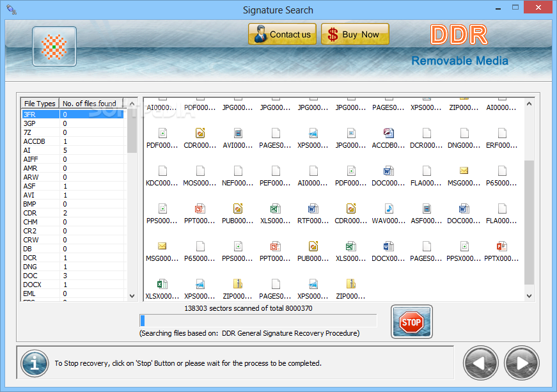Select the 3GP row in file types
Image resolution: width=557 pixels, height=392 pixels.
pyautogui.click(x=73, y=123)
